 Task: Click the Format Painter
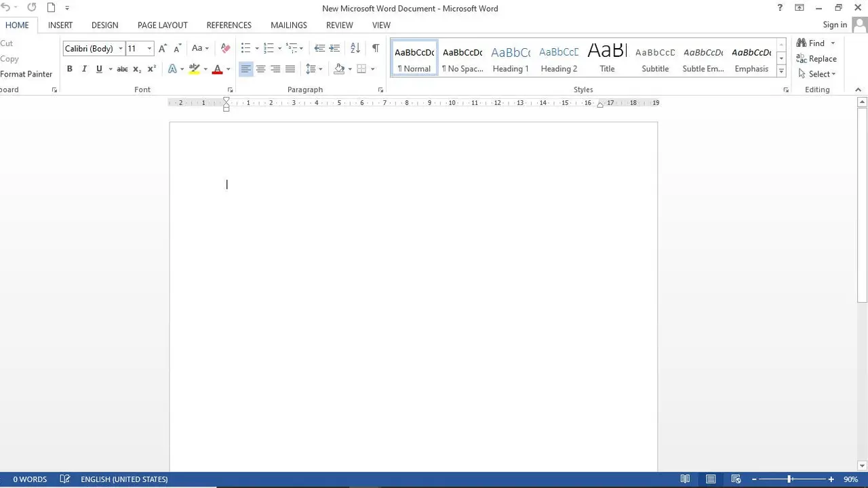point(26,74)
